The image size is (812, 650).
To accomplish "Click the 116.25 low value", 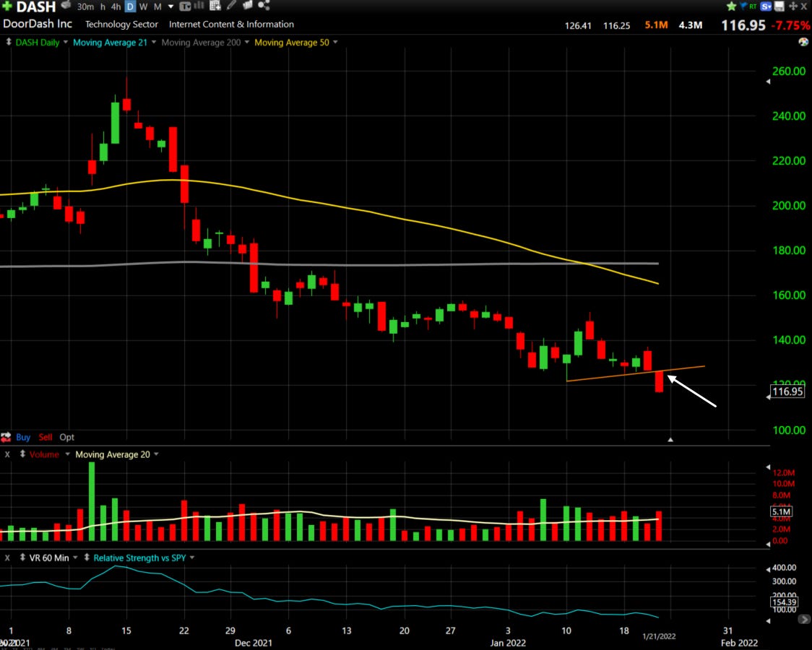I will (617, 25).
